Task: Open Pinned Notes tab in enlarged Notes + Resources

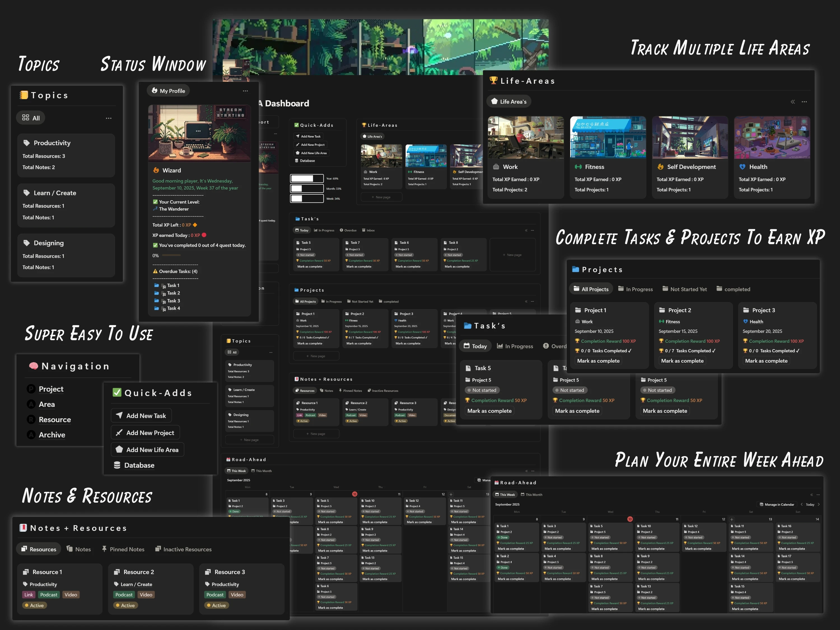Action: coord(123,549)
